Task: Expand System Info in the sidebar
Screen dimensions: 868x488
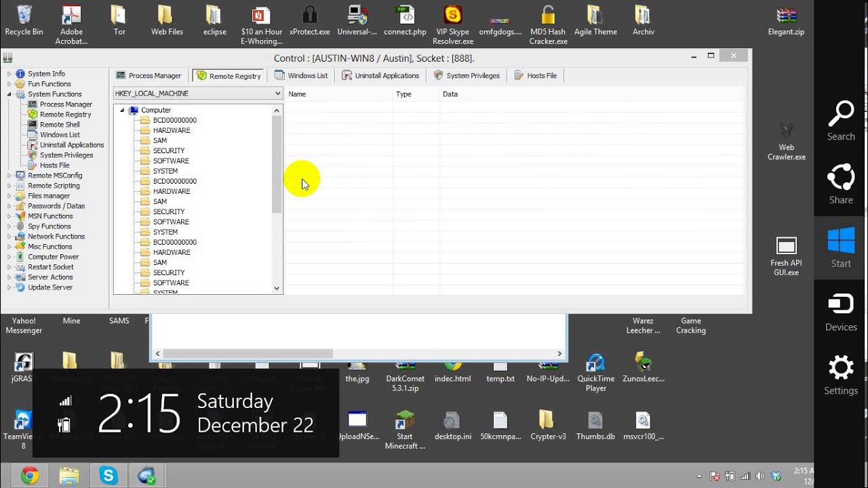Action: point(9,74)
